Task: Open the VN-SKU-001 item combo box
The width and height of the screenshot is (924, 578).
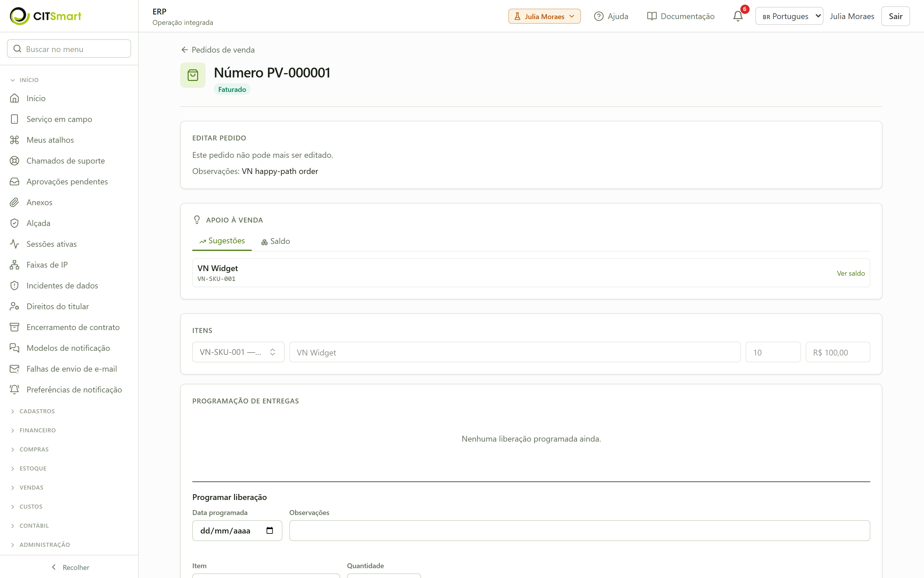Action: pos(238,352)
